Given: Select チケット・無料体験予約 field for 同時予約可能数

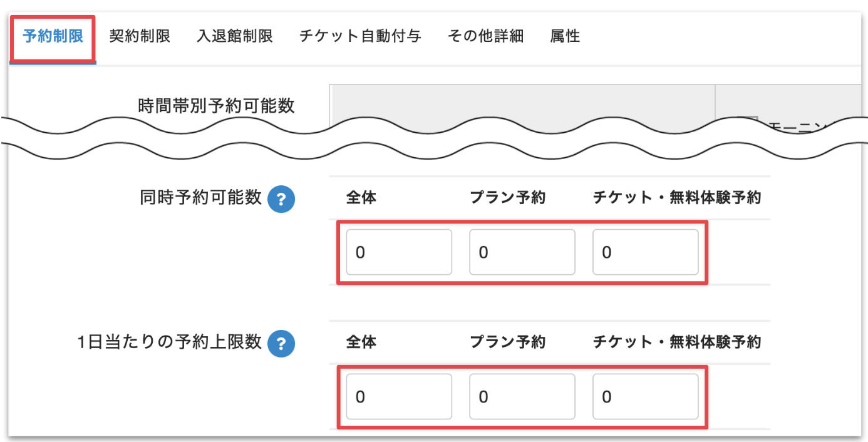Looking at the screenshot, I should pos(646,252).
